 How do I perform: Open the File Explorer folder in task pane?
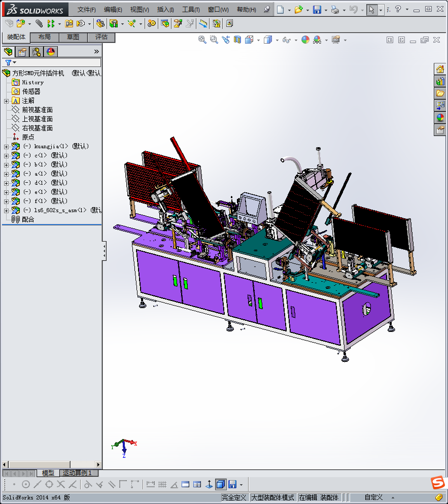(440, 93)
